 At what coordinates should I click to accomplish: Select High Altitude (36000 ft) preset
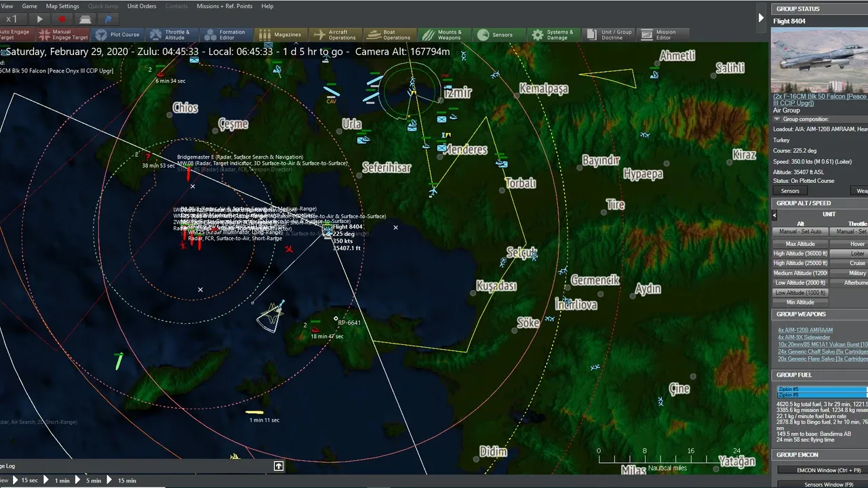point(800,253)
